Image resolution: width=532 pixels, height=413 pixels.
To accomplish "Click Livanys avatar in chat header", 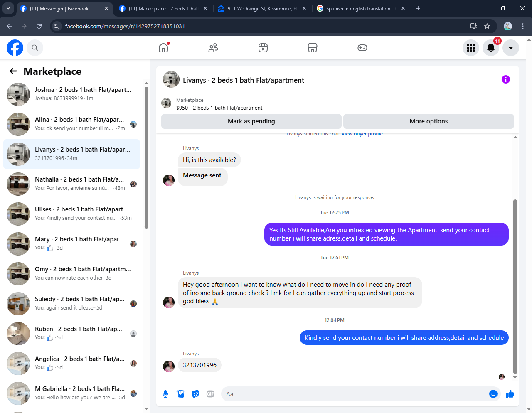I will point(171,79).
